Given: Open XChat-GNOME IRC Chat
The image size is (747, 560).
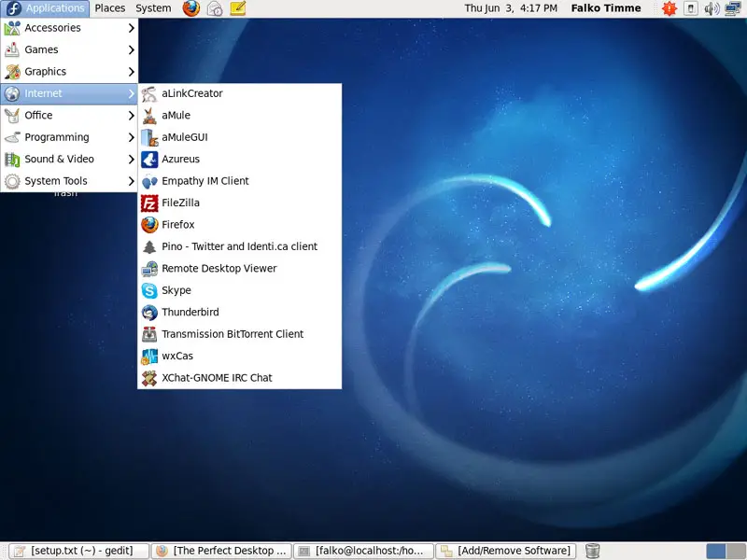Looking at the screenshot, I should [x=240, y=378].
